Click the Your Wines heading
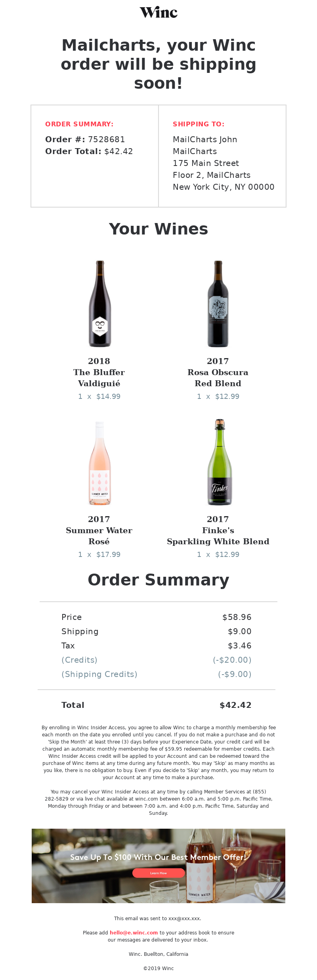 tap(158, 229)
